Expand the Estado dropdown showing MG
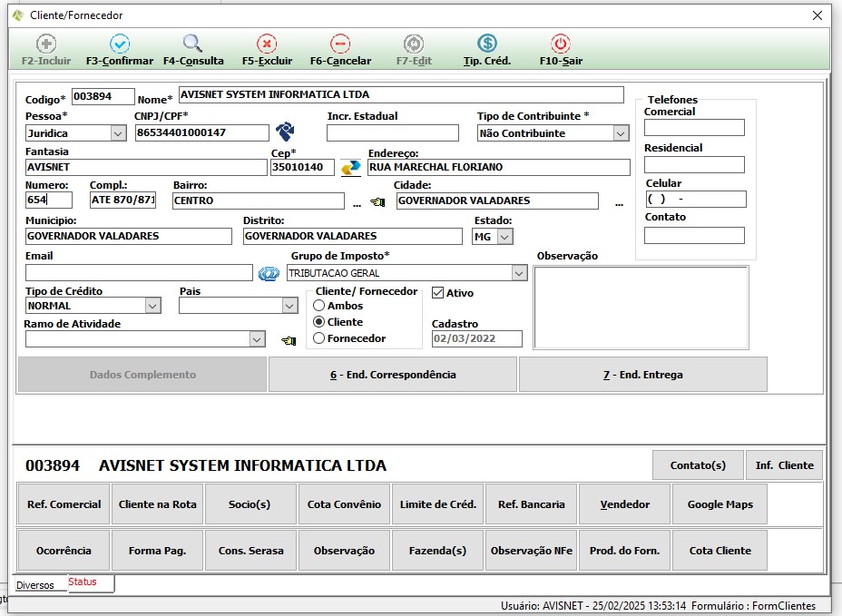Screen dimensions: 842x616 504,237
